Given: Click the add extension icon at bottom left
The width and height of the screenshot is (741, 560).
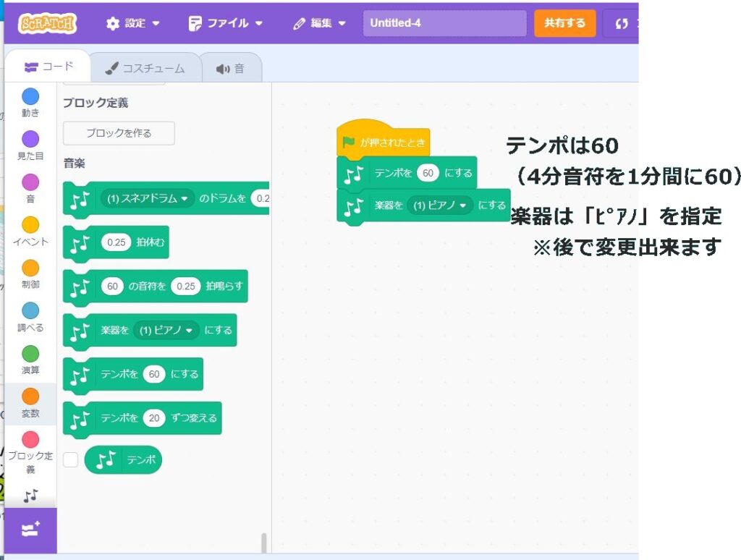Looking at the screenshot, I should click(x=30, y=530).
